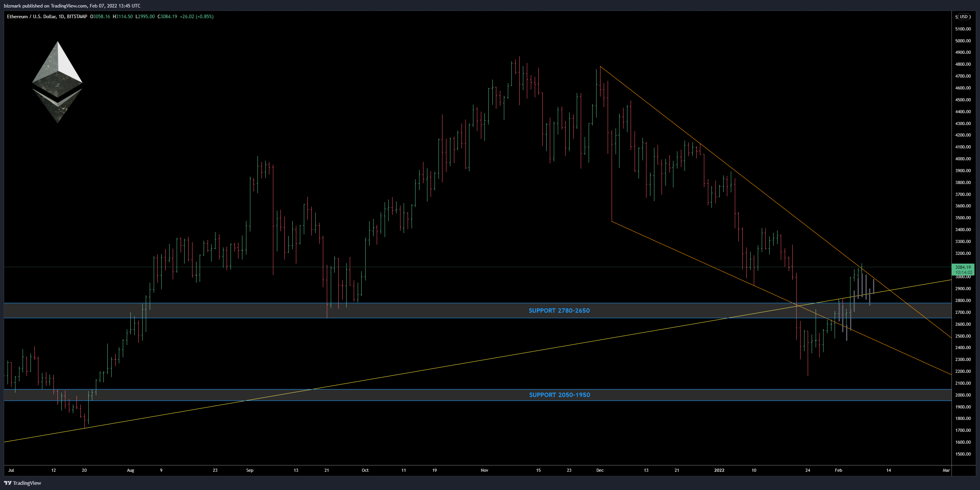This screenshot has width=980, height=490.
Task: Click the '12' date label after Jul
Action: pyautogui.click(x=53, y=470)
